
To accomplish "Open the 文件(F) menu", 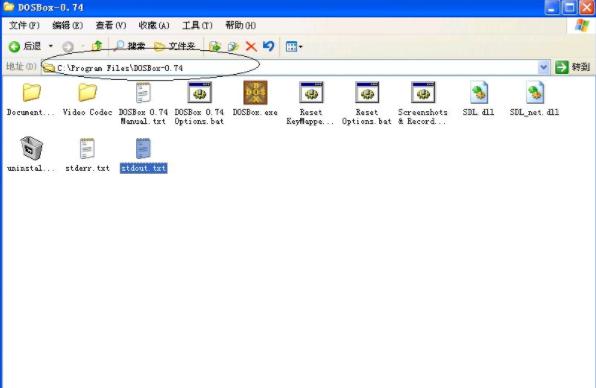I will click(24, 25).
